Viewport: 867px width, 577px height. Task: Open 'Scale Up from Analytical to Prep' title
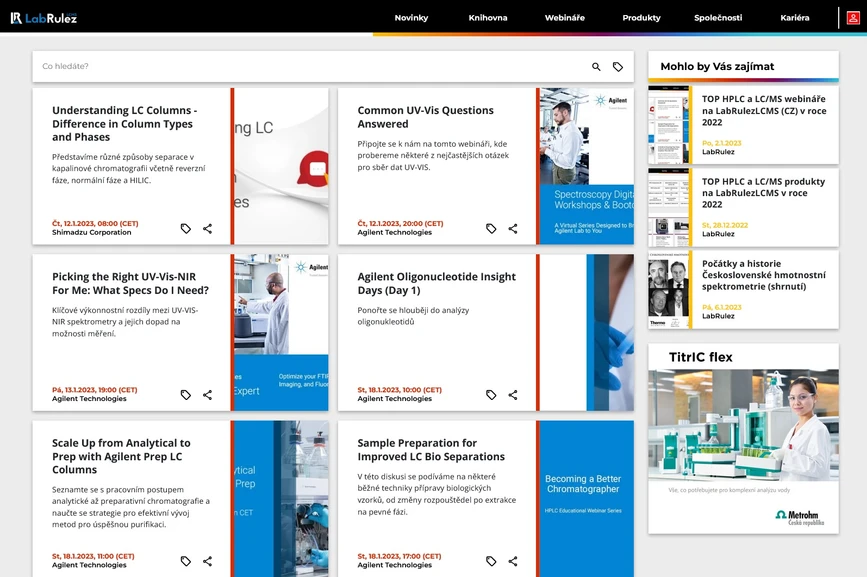point(121,456)
